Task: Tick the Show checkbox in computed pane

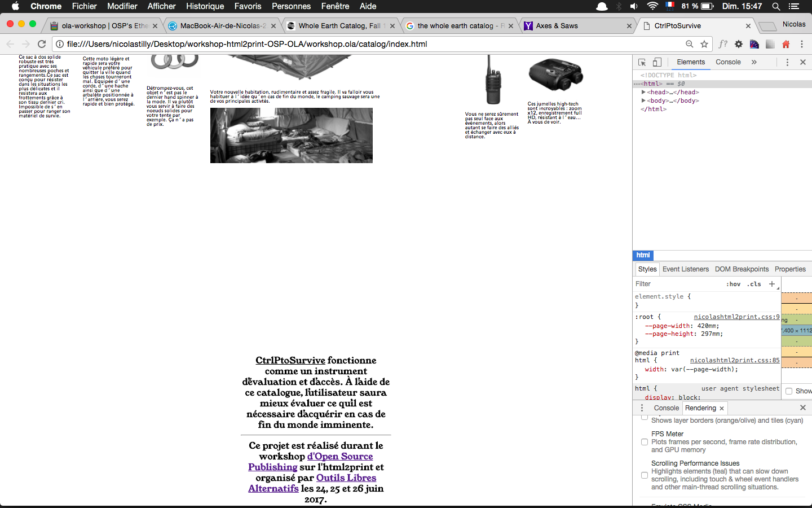Action: tap(789, 391)
